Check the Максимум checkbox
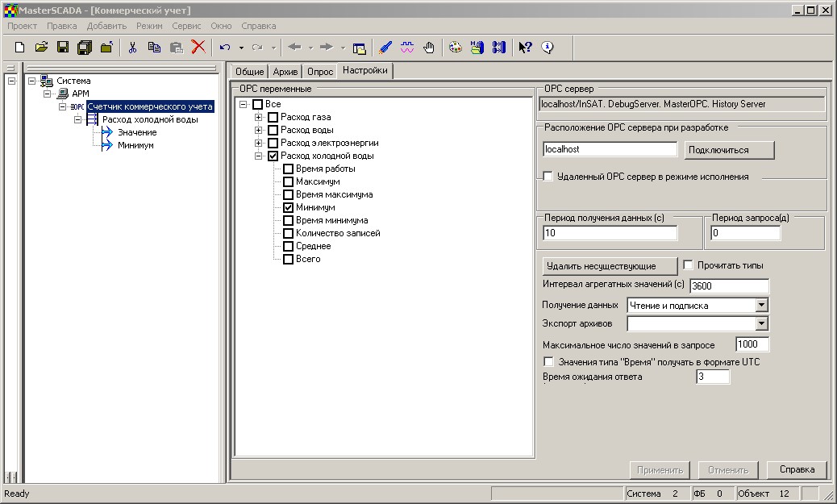This screenshot has height=504, width=837. (288, 181)
